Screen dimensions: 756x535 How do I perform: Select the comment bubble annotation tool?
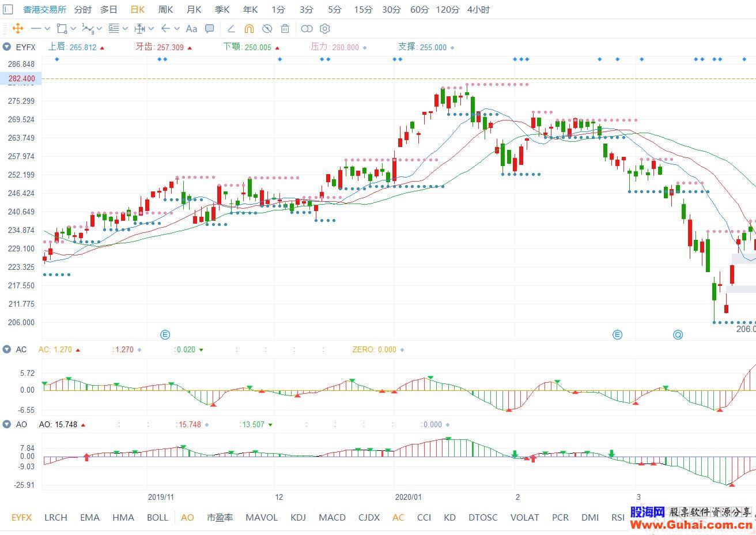210,28
